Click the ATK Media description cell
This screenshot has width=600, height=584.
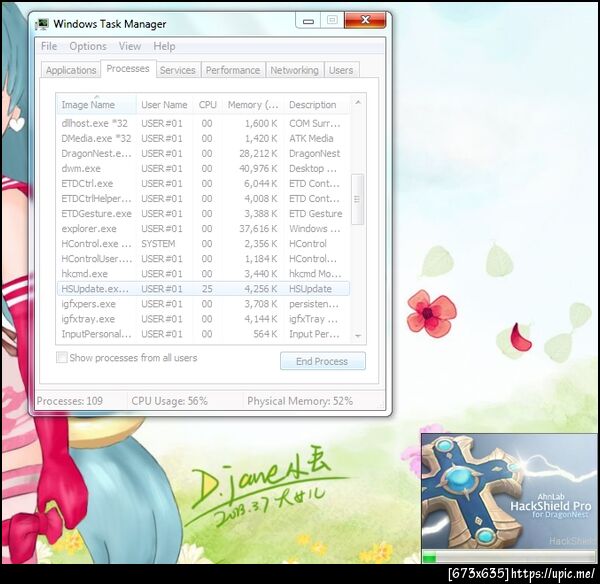[311, 138]
